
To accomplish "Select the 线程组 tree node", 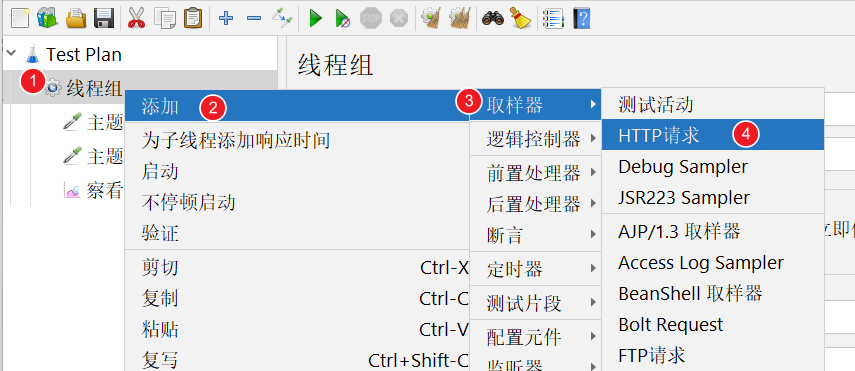I will coord(94,87).
